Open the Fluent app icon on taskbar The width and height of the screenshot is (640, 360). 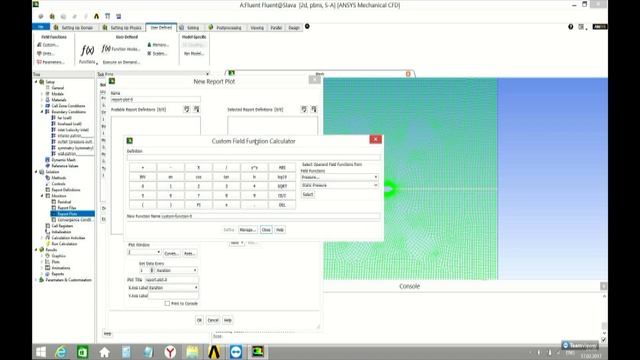pyautogui.click(x=257, y=352)
